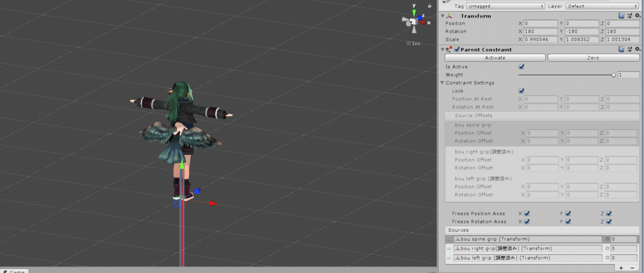
Task: Select the bou spine grip (Transform) source field
Action: [x=528, y=239]
